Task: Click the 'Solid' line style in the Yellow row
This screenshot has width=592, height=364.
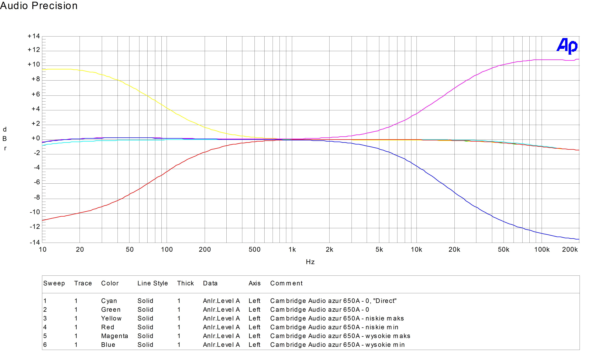Action: pos(145,318)
